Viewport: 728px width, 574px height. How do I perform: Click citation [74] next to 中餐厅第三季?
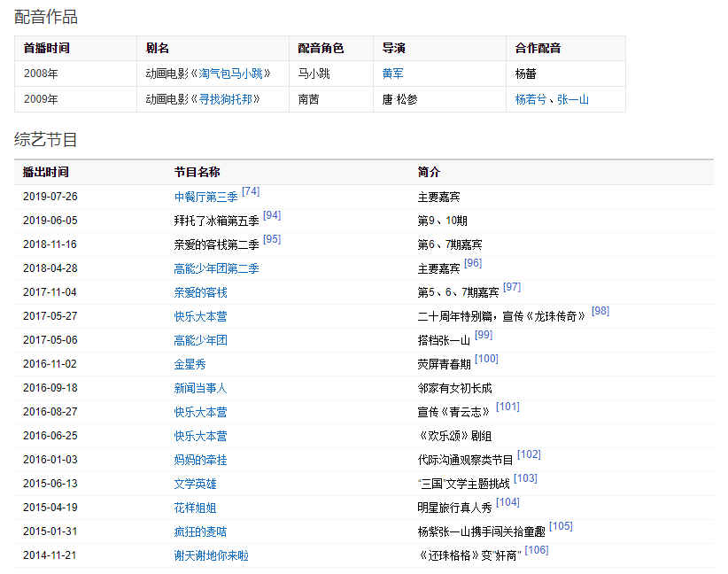[x=251, y=191]
